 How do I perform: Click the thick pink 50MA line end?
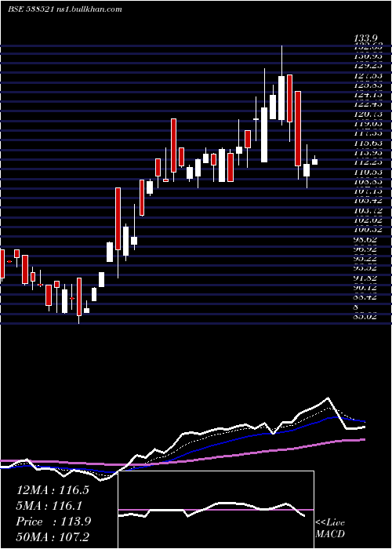pyautogui.click(x=365, y=439)
